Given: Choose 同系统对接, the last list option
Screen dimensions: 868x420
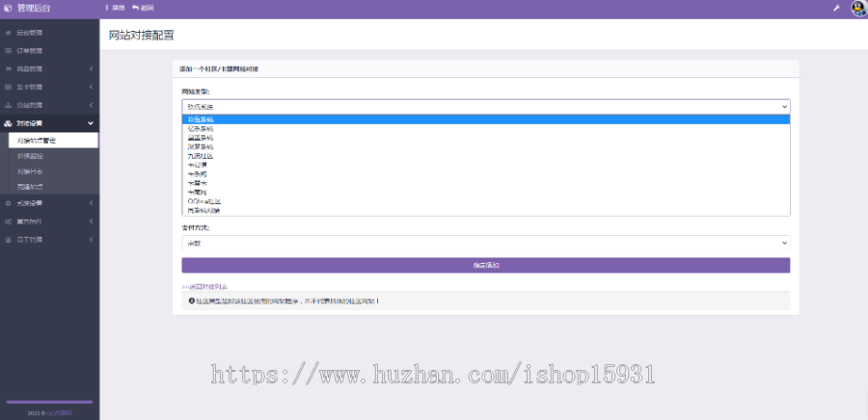Looking at the screenshot, I should tap(485, 211).
